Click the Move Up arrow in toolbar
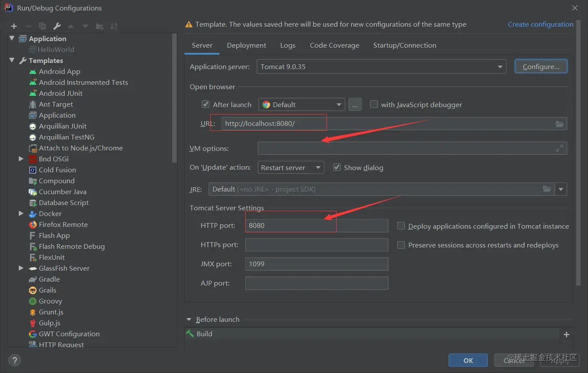Viewport: 588px width, 373px height. pos(71,26)
